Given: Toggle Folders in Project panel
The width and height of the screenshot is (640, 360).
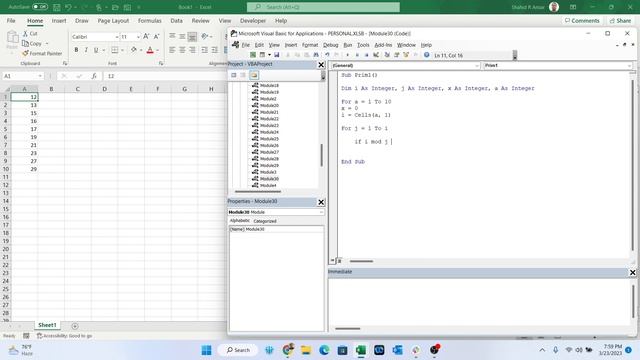Looking at the screenshot, I should point(254,75).
